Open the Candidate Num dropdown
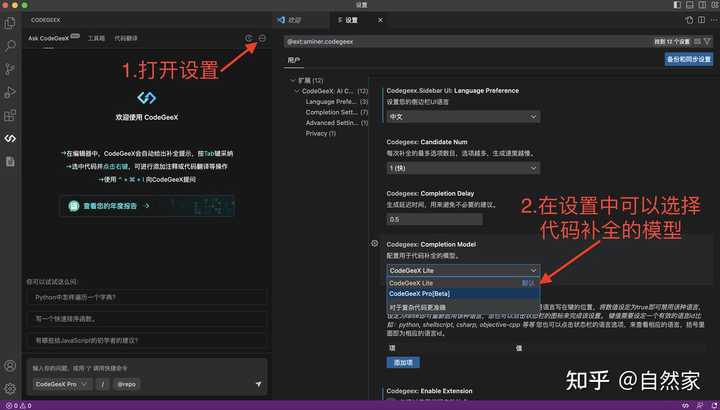The width and height of the screenshot is (720, 410). point(463,168)
